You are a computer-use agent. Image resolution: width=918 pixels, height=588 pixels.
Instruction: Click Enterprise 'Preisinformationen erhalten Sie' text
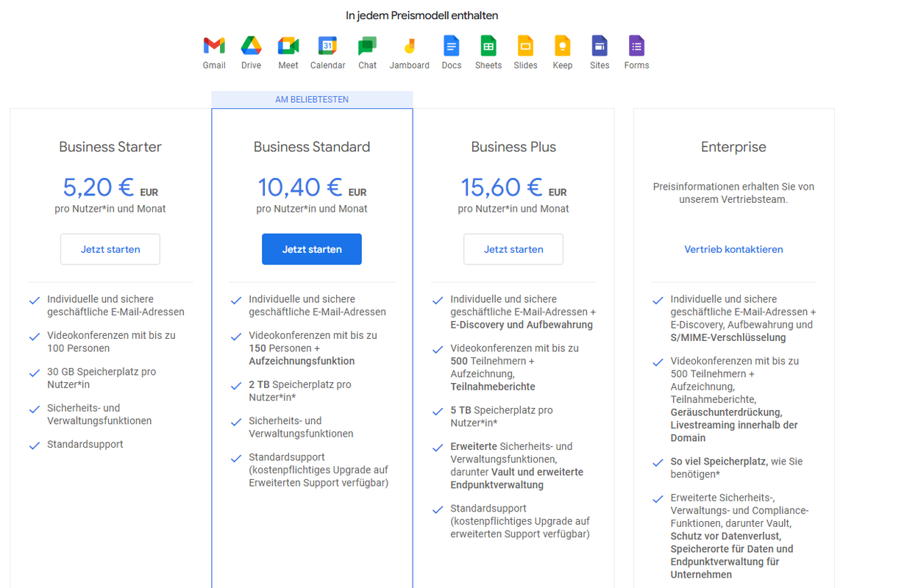point(733,193)
